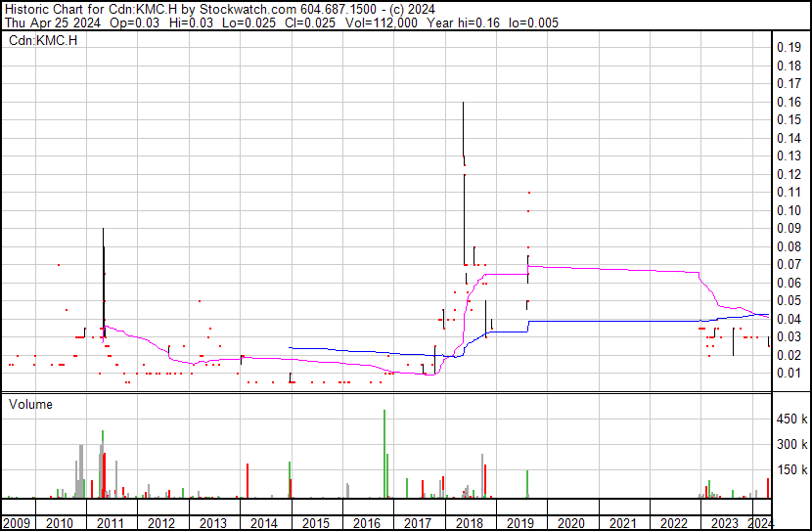The height and width of the screenshot is (531, 812).
Task: Click the 'Vol=112,000' value in header
Action: (x=382, y=22)
